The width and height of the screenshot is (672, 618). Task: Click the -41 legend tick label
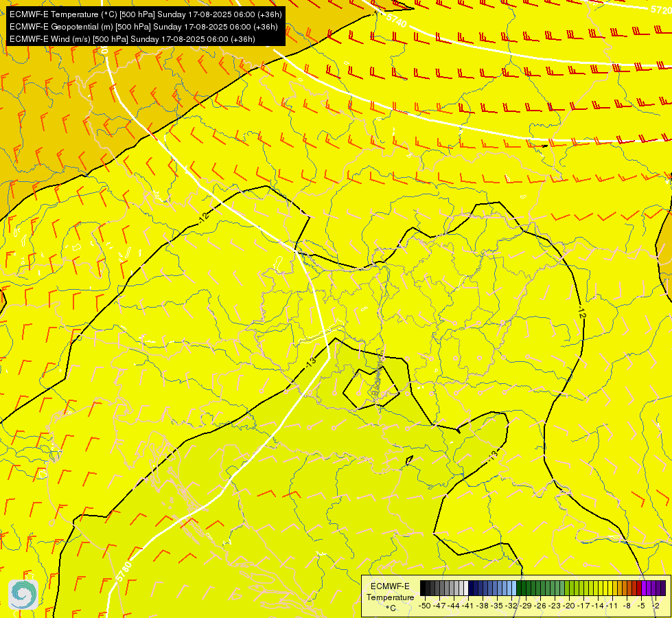(x=467, y=606)
